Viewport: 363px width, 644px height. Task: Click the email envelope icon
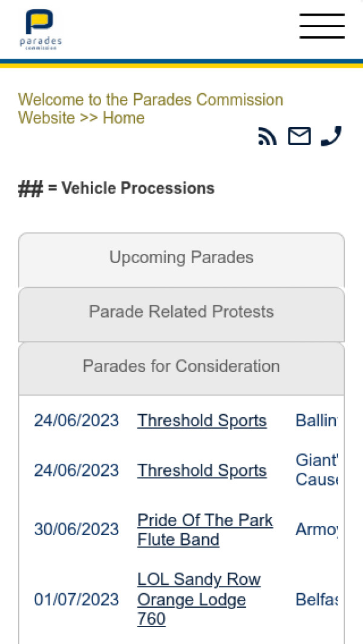pyautogui.click(x=299, y=137)
